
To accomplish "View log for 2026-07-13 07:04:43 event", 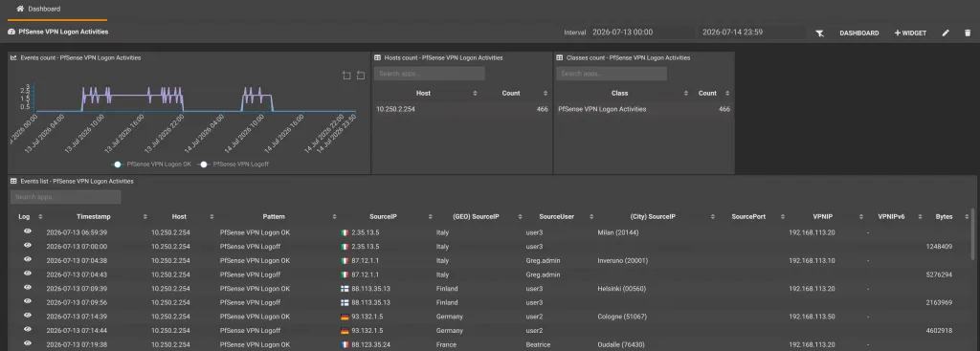I will pos(28,274).
